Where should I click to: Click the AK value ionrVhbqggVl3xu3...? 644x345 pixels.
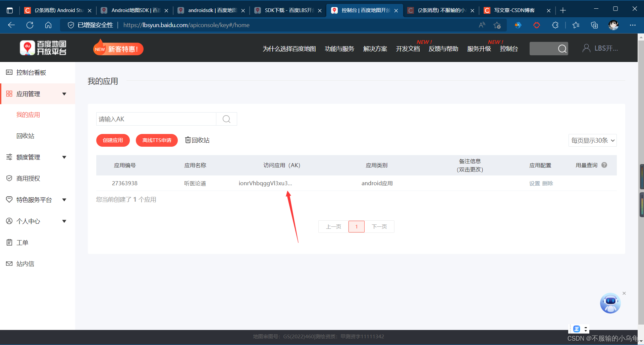tap(265, 183)
